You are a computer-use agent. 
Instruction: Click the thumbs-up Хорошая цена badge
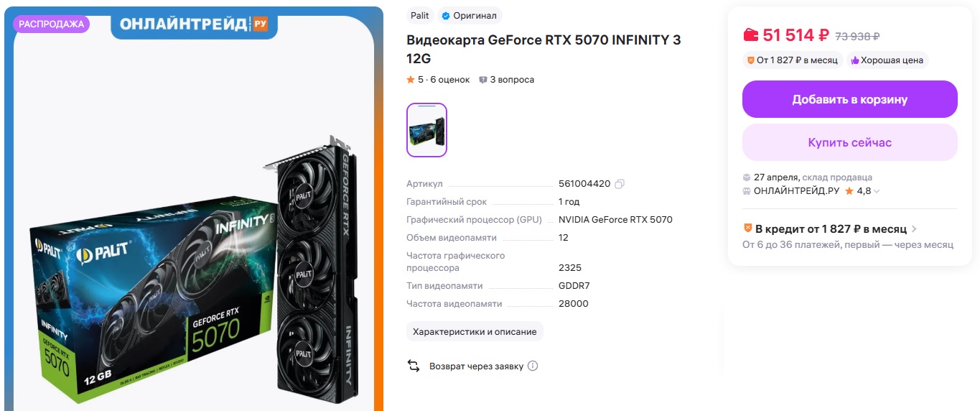coord(887,60)
